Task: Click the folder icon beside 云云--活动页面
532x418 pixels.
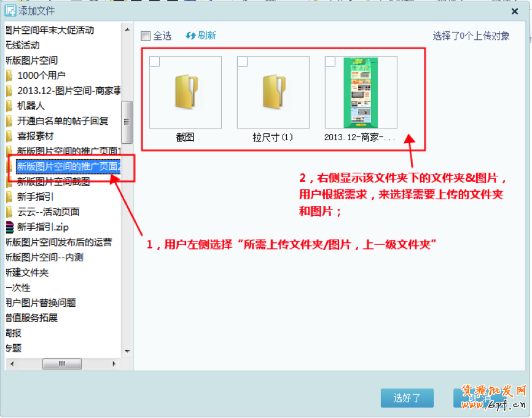Action: 9,212
